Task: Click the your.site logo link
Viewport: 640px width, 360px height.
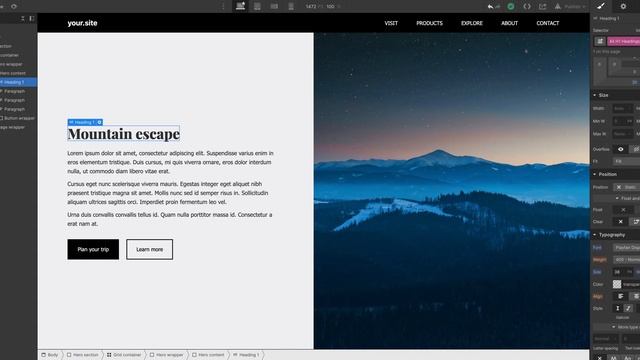Action: pos(82,23)
